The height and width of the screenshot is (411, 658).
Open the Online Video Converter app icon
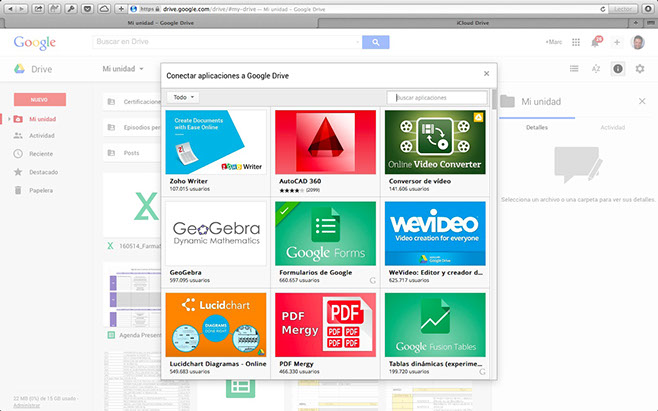(435, 142)
